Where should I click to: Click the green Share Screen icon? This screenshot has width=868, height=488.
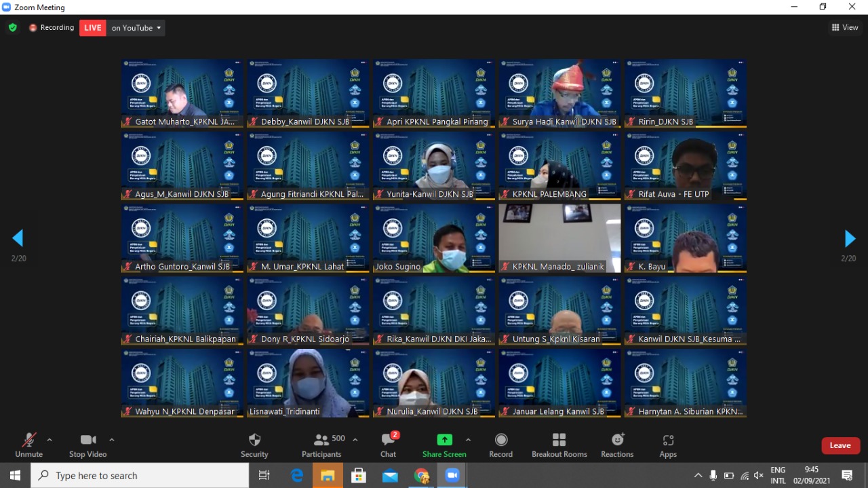pyautogui.click(x=444, y=440)
